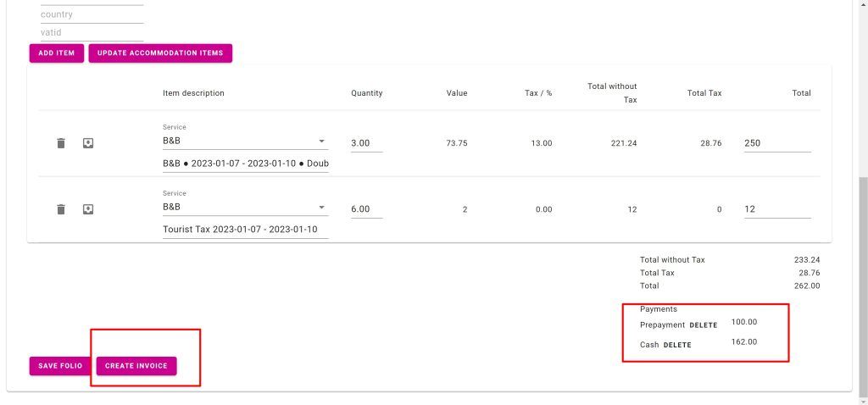Save the folio
The image size is (868, 405).
[60, 366]
